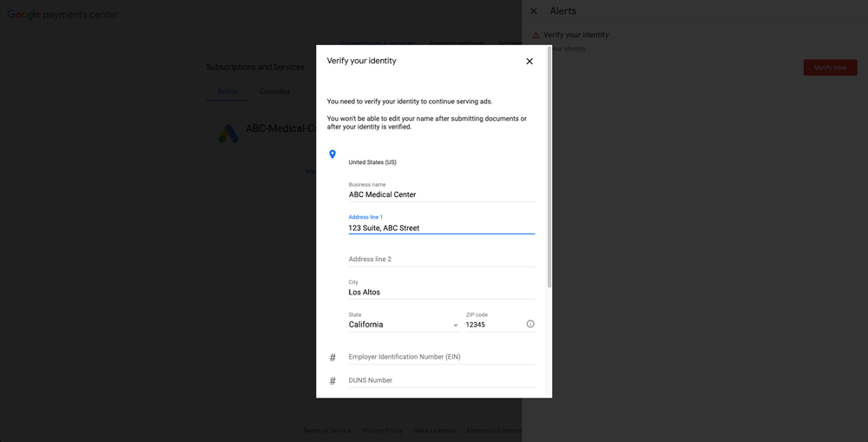
Task: Click the Google Ads logo icon
Action: (x=228, y=134)
